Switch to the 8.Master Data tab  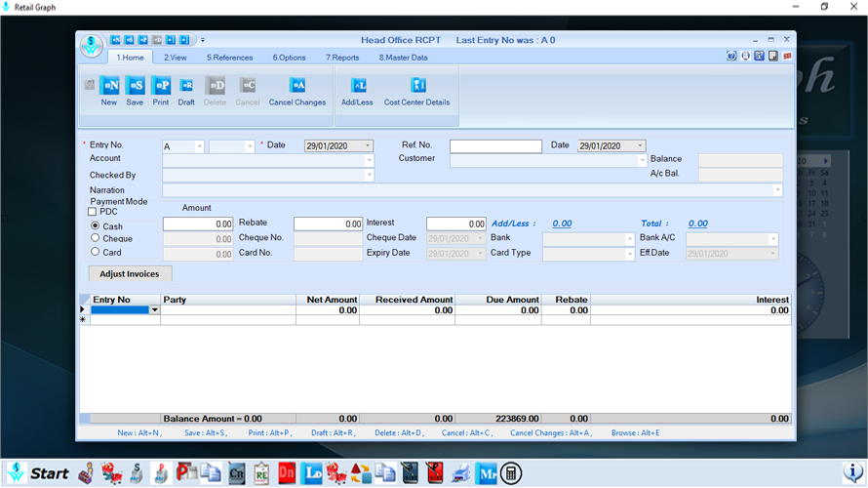[x=403, y=57]
